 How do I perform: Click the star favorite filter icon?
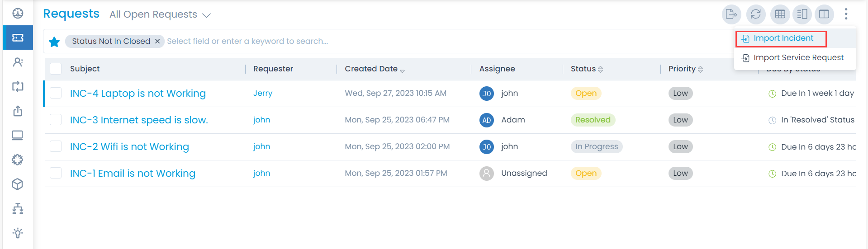[x=54, y=42]
